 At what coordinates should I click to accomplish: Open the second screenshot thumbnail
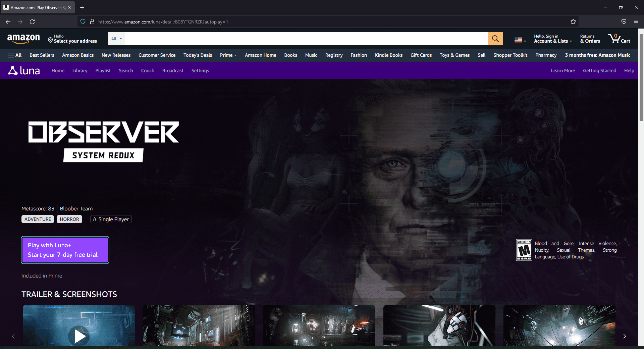(x=199, y=326)
